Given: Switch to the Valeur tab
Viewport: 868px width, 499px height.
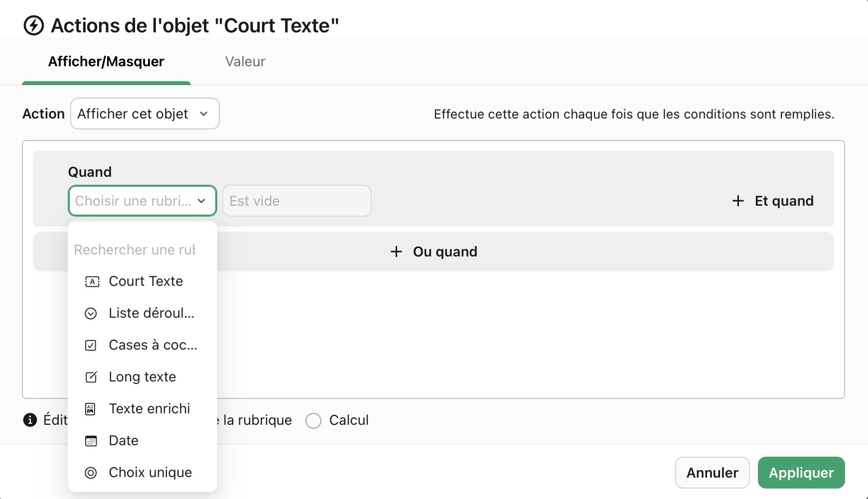Looking at the screenshot, I should (245, 61).
